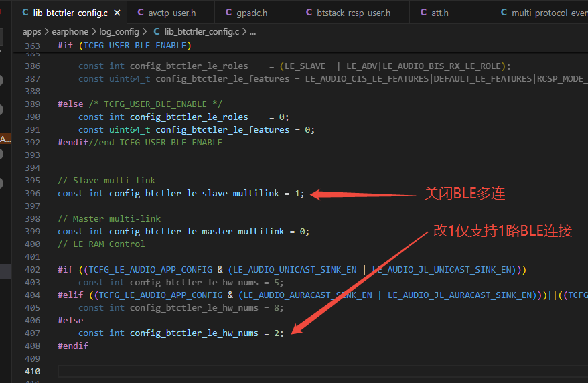The height and width of the screenshot is (383, 588).
Task: Switch to btstack_rcsp_user.h tab
Action: coord(352,13)
